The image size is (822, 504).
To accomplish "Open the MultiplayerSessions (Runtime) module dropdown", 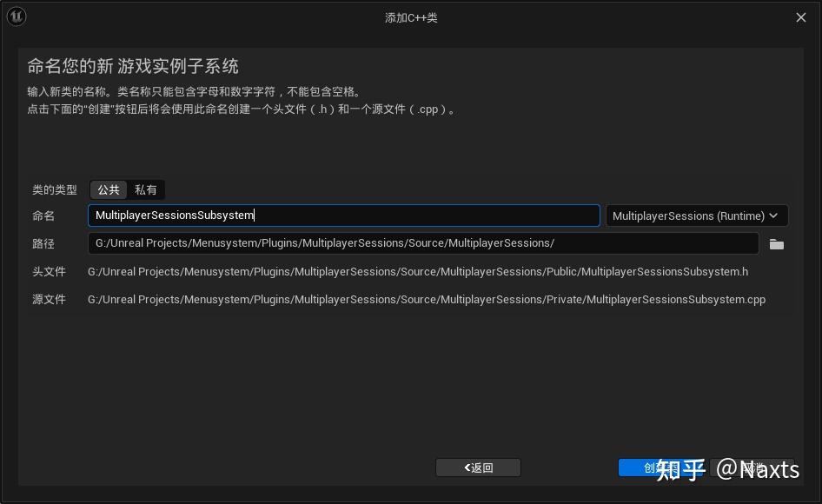I will tap(696, 216).
